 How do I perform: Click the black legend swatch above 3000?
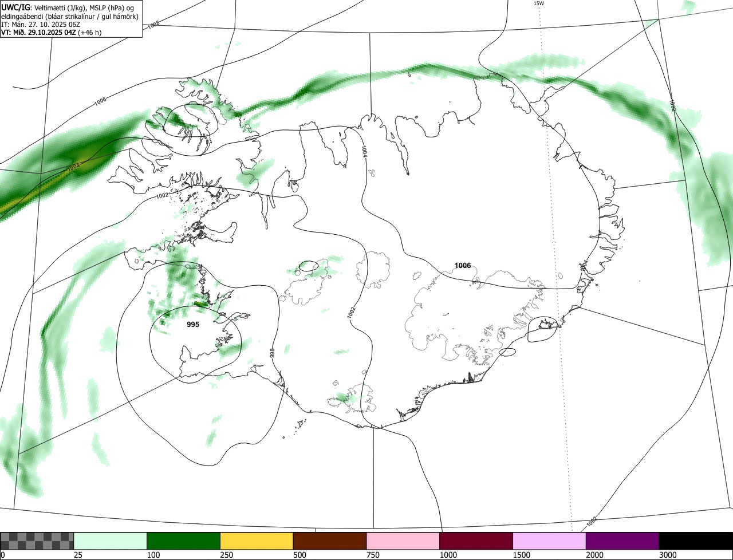coord(696,541)
